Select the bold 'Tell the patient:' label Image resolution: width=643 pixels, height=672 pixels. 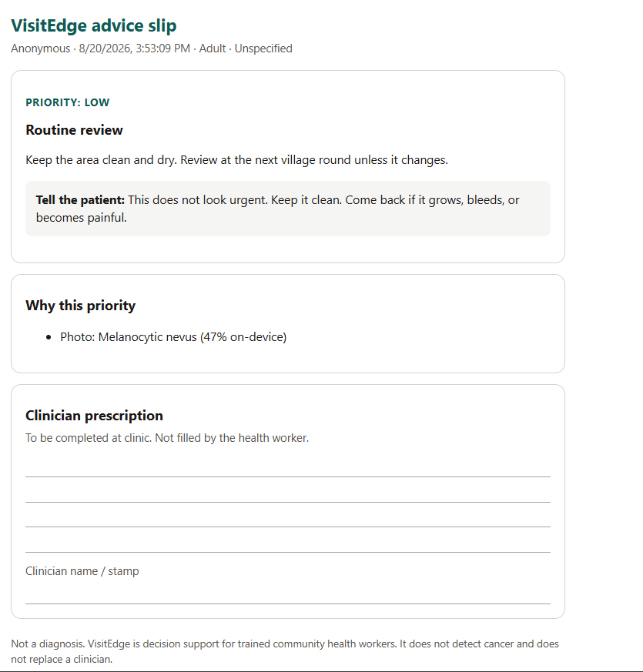pos(80,200)
